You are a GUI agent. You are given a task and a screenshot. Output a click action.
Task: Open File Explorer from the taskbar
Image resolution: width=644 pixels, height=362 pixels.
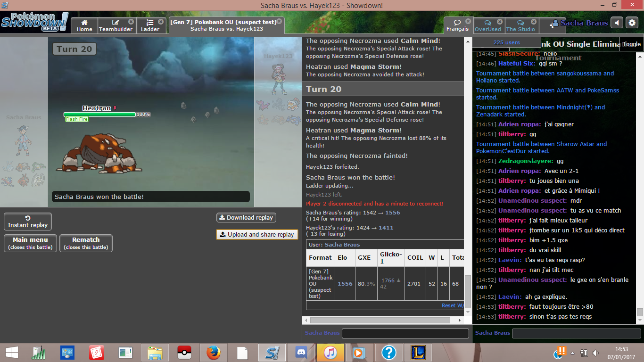(x=155, y=353)
